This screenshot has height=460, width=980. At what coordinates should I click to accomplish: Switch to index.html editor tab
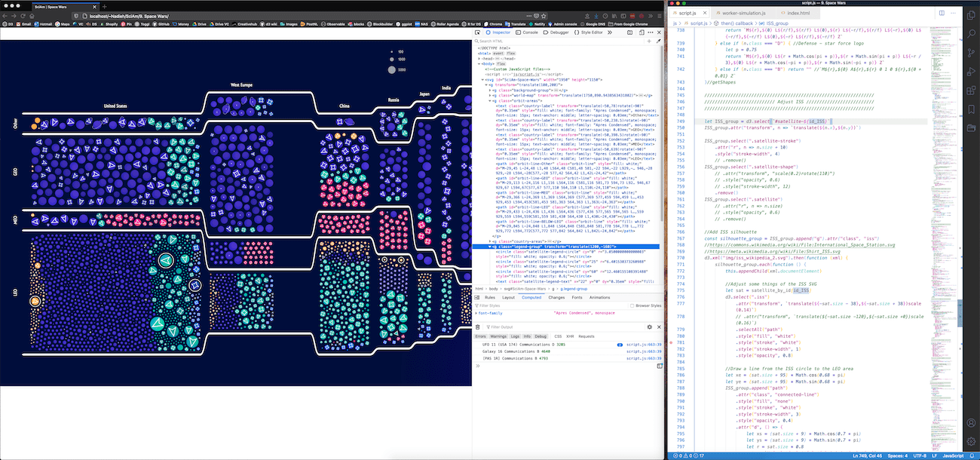click(797, 13)
